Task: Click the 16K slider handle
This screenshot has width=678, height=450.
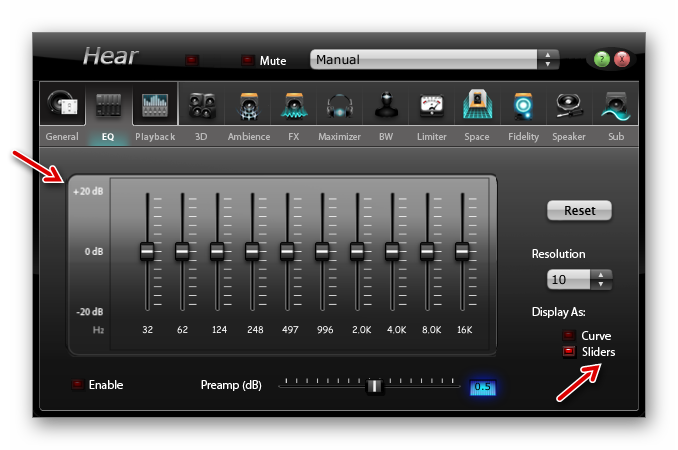Action: (462, 251)
